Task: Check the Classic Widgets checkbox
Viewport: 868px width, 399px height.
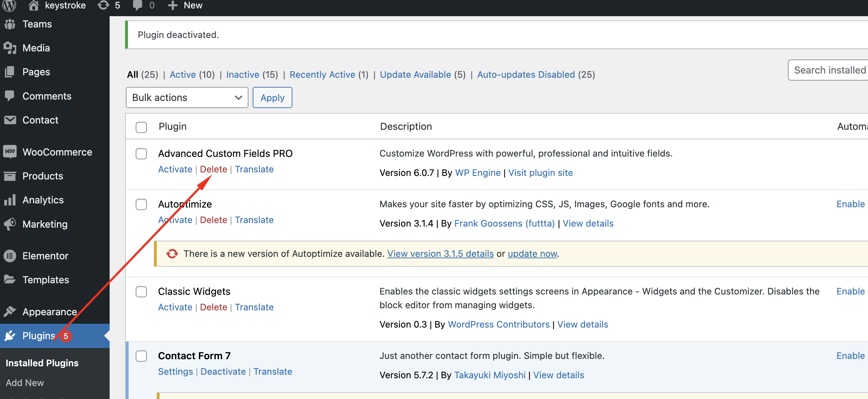Action: (x=141, y=292)
